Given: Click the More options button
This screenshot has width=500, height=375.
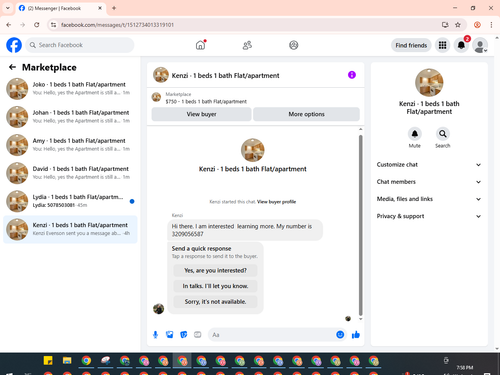Looking at the screenshot, I should (x=306, y=114).
